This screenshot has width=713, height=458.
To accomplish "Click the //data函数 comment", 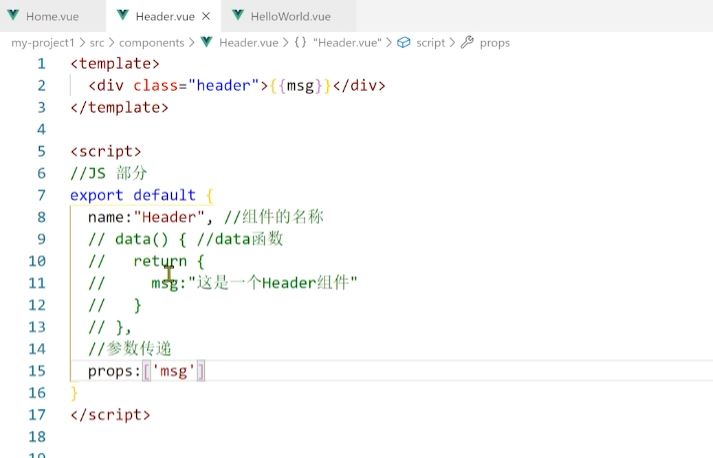I will 240,239.
